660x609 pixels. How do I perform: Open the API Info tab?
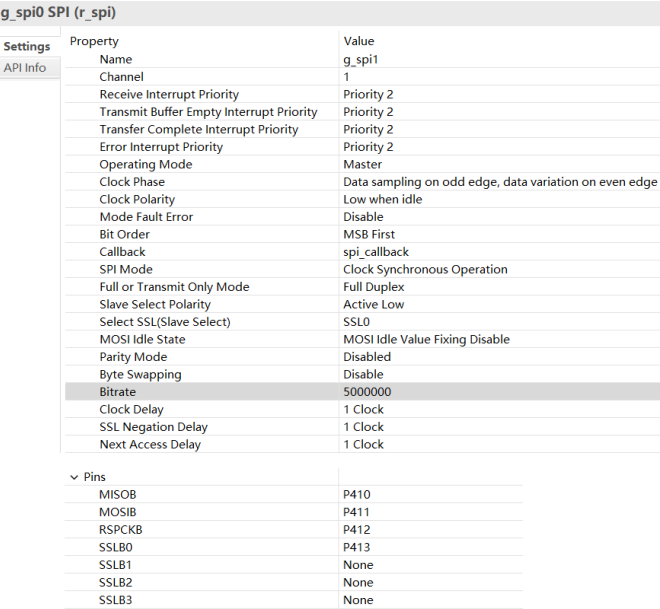[25, 67]
